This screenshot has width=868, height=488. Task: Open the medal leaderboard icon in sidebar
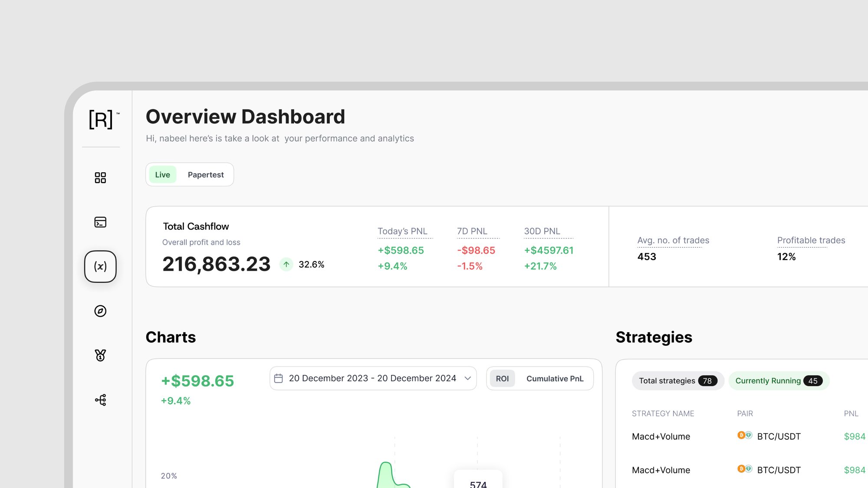click(x=100, y=355)
